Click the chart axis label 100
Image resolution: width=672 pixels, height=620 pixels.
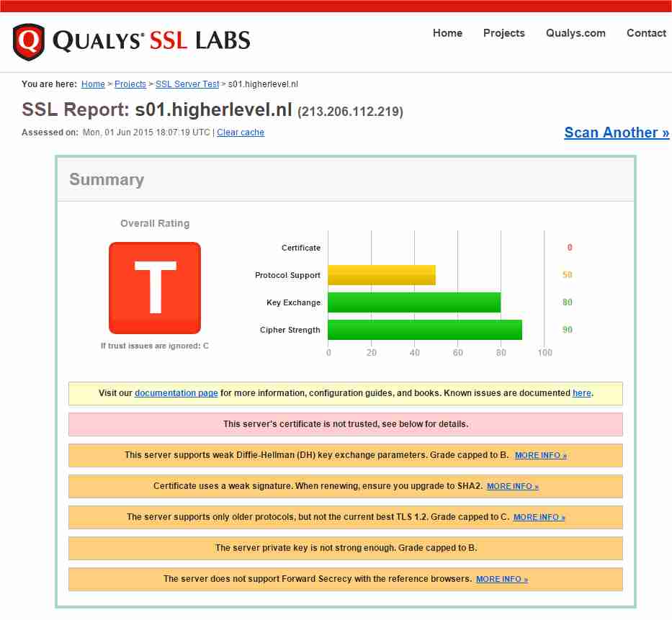coord(545,353)
